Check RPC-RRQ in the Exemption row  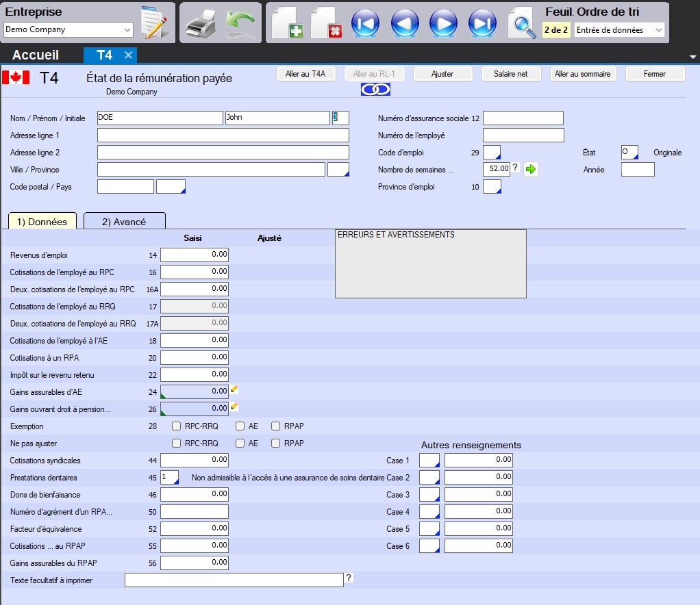coord(177,426)
